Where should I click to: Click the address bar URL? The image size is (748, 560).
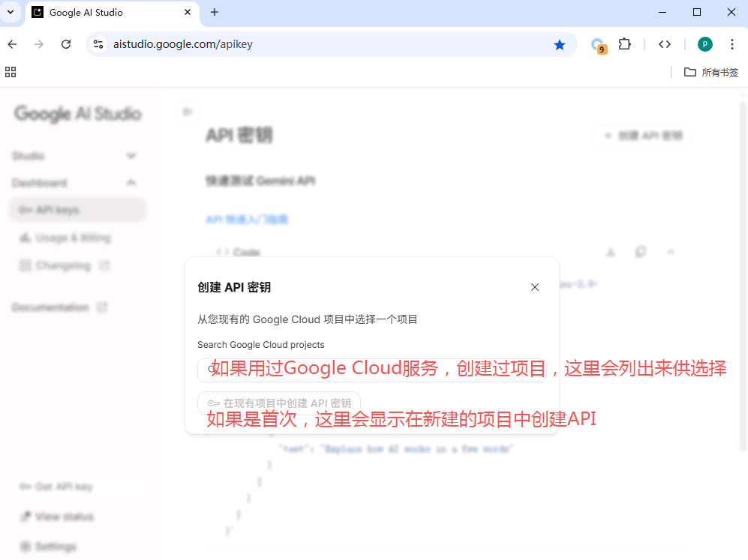pos(183,44)
